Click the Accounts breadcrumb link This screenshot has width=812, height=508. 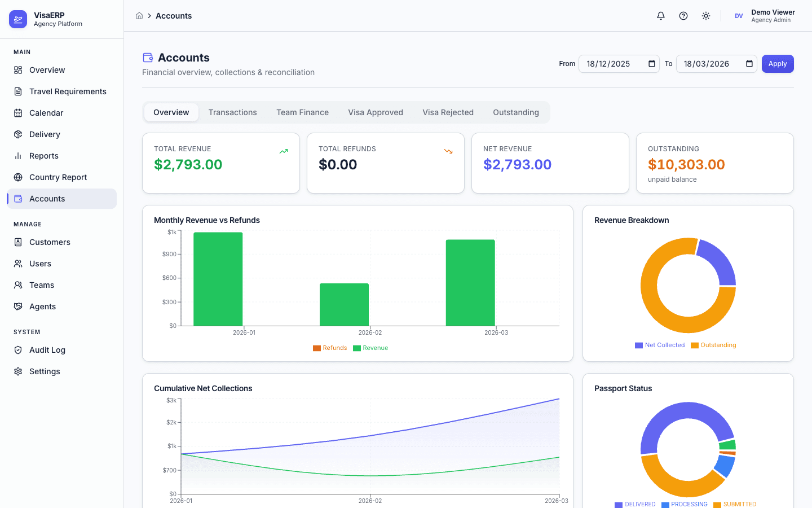tap(174, 16)
